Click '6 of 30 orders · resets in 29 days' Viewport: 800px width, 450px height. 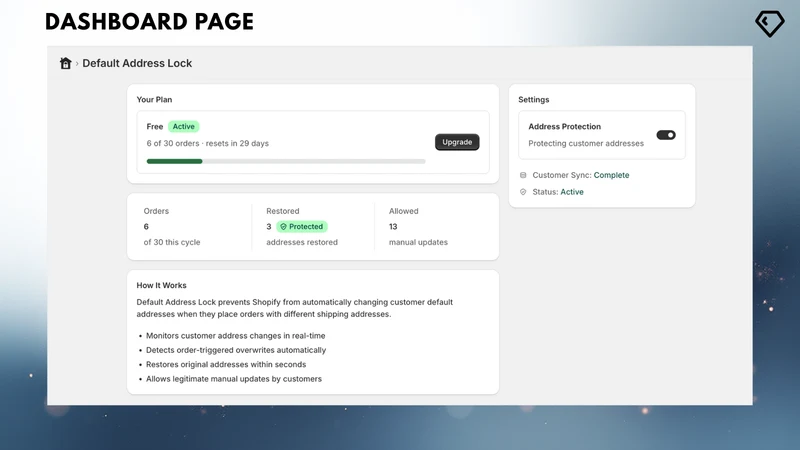click(208, 143)
